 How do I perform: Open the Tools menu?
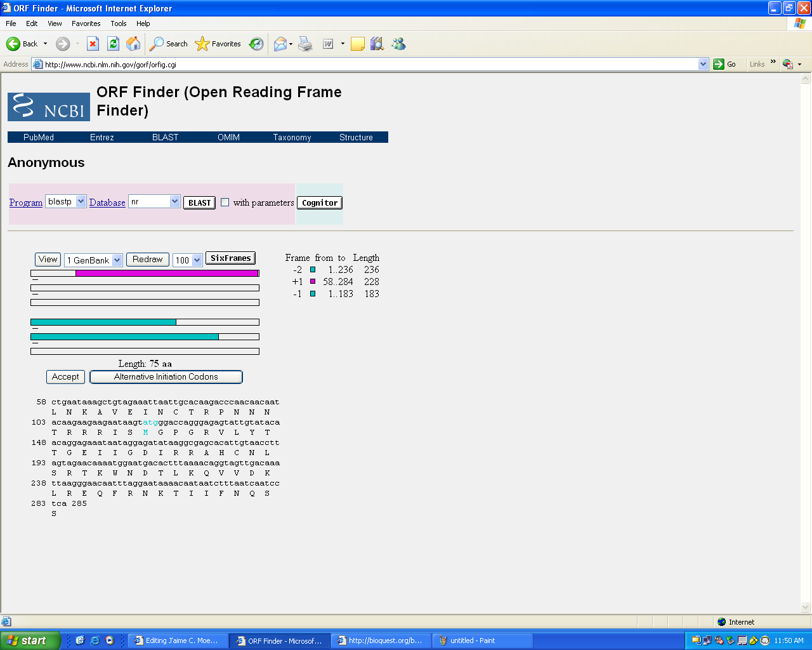coord(118,23)
